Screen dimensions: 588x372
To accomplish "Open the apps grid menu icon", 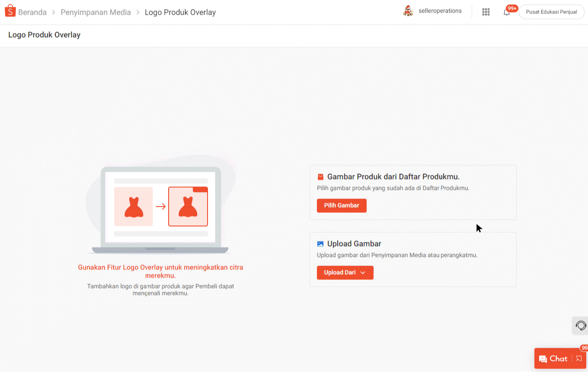I will pyautogui.click(x=486, y=12).
